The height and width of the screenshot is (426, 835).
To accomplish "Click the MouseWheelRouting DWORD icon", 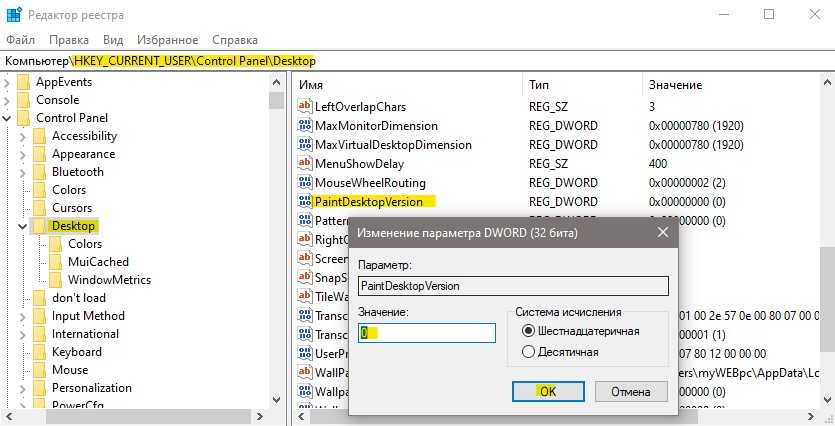I will [x=305, y=183].
